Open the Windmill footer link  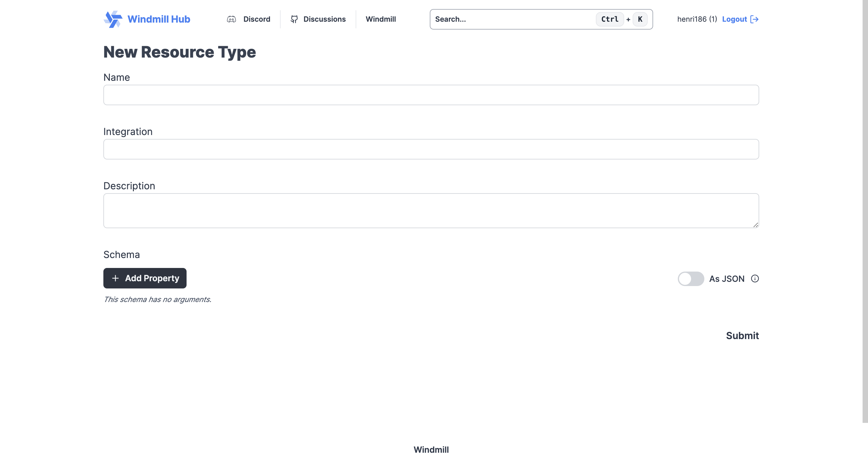pyautogui.click(x=431, y=449)
